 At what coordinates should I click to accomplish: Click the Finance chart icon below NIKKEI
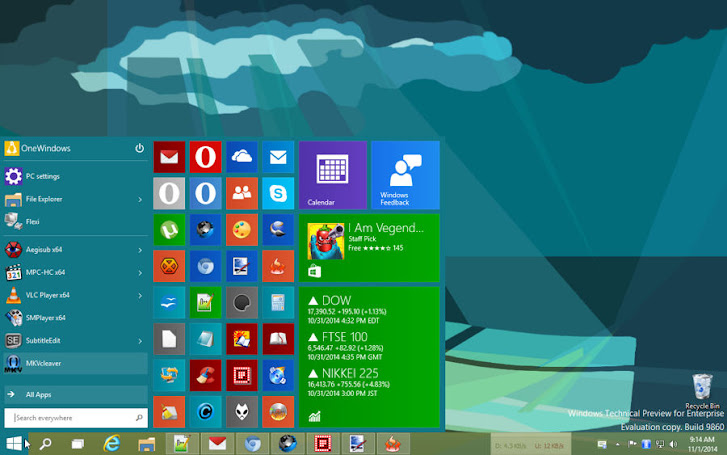tap(314, 417)
